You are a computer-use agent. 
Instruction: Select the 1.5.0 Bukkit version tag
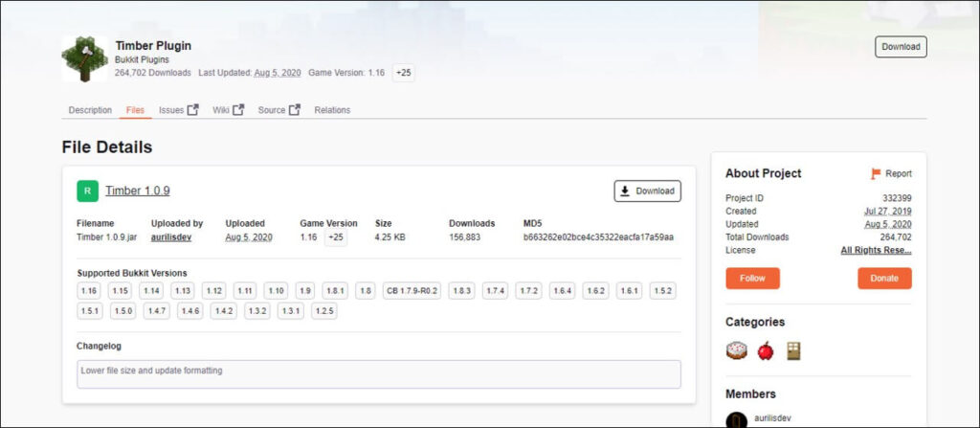coord(123,311)
